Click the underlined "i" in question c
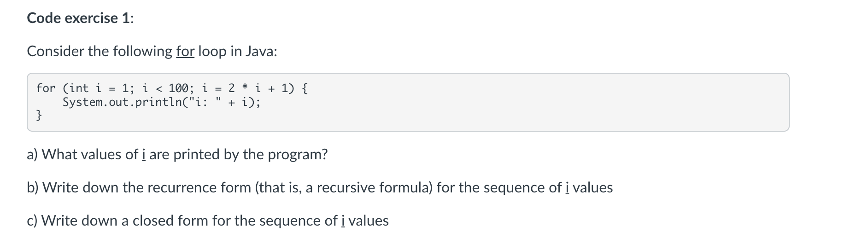 [x=343, y=221]
